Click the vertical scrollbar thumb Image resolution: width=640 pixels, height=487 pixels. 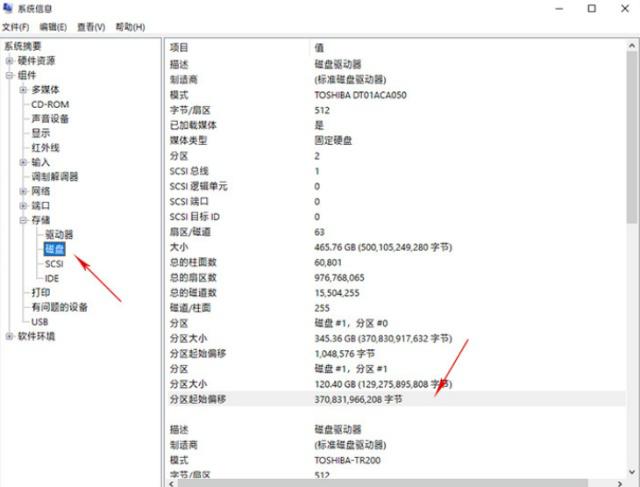pos(632,137)
